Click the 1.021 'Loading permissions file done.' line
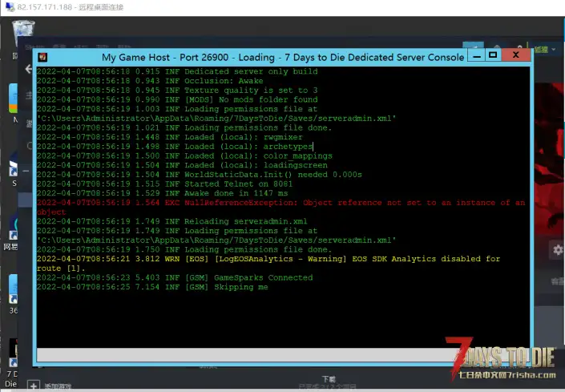This screenshot has height=392, width=565. pyautogui.click(x=184, y=127)
